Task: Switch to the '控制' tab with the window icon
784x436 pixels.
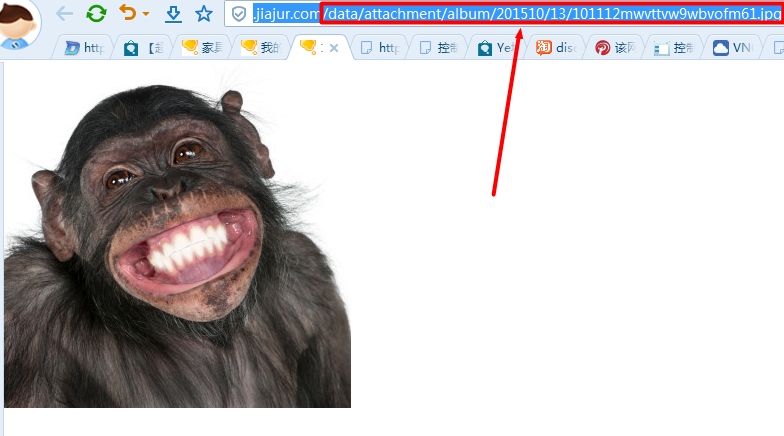Action: tap(674, 48)
